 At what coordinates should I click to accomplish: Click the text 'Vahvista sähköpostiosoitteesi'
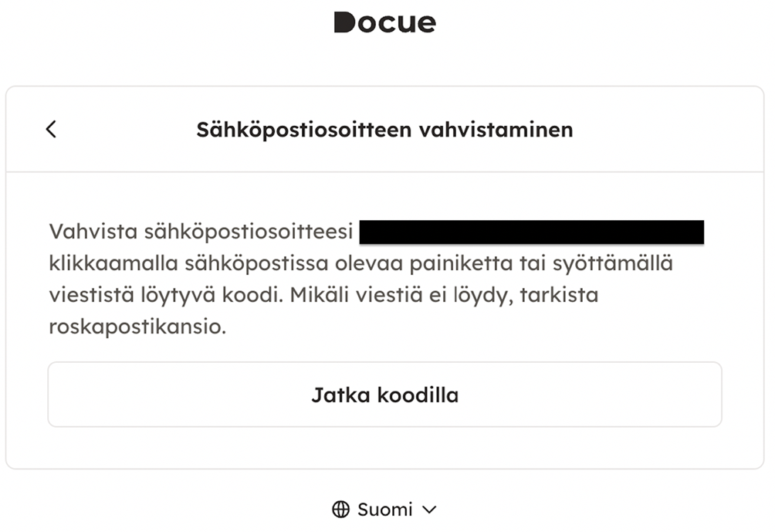tap(201, 232)
